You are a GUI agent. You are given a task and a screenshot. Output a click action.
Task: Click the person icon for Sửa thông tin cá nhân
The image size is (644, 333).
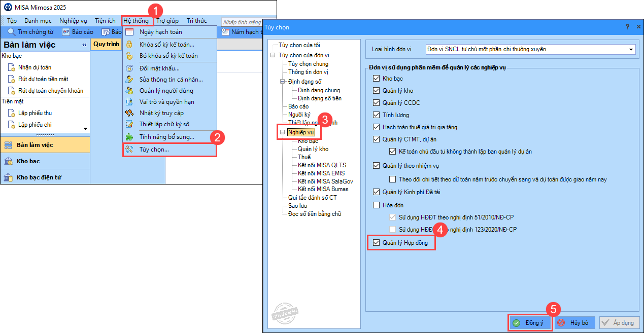point(129,80)
